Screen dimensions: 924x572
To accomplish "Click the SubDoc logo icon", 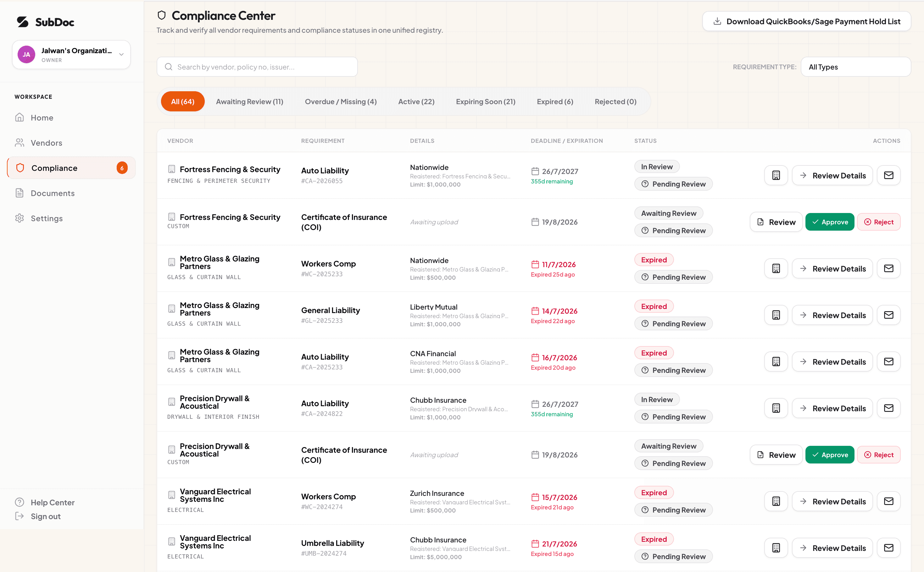I will click(x=23, y=22).
